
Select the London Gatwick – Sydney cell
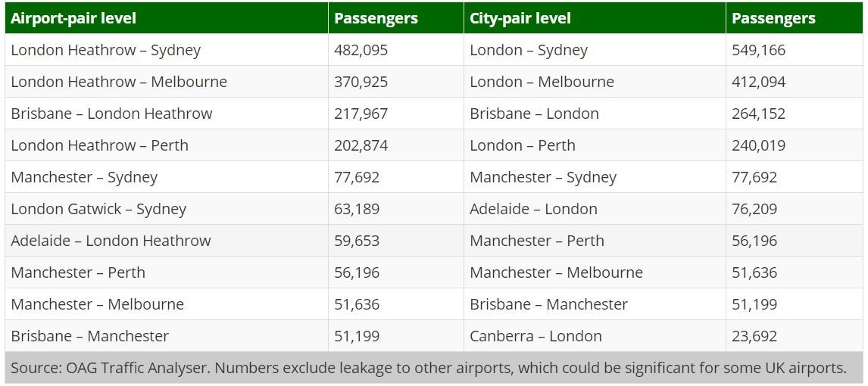point(98,209)
